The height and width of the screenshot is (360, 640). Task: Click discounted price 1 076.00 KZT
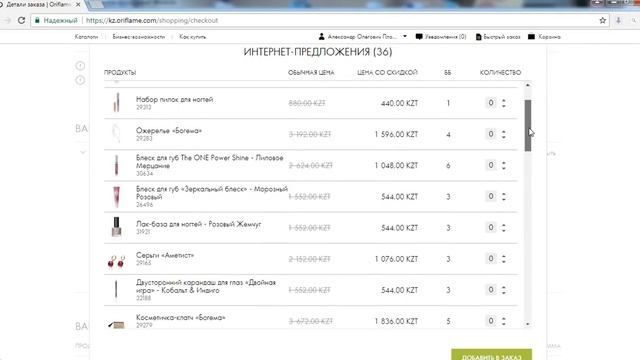pyautogui.click(x=396, y=259)
